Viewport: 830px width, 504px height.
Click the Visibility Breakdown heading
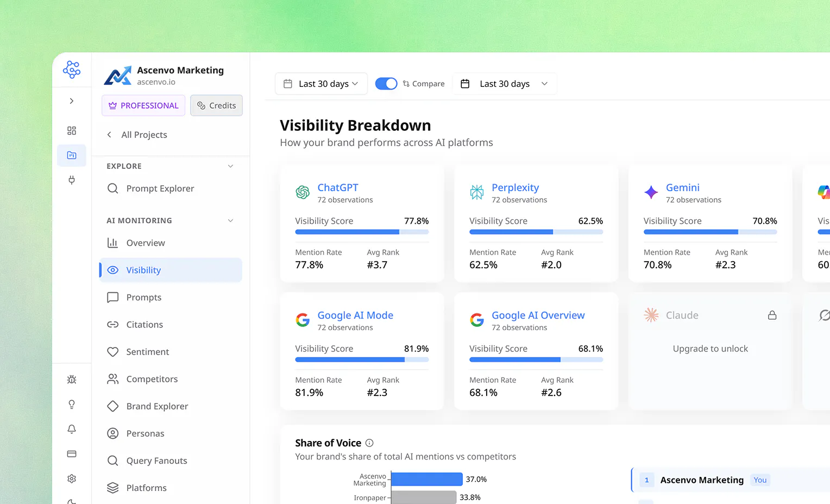(355, 125)
